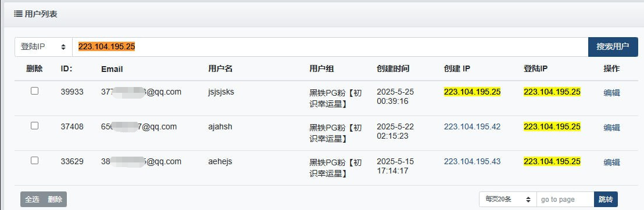The height and width of the screenshot is (210, 644).
Task: Open 编辑 link for user aehejs
Action: pos(611,162)
